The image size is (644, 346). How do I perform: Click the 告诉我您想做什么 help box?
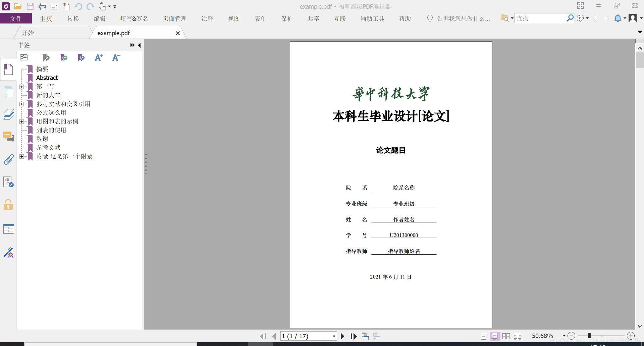point(459,18)
